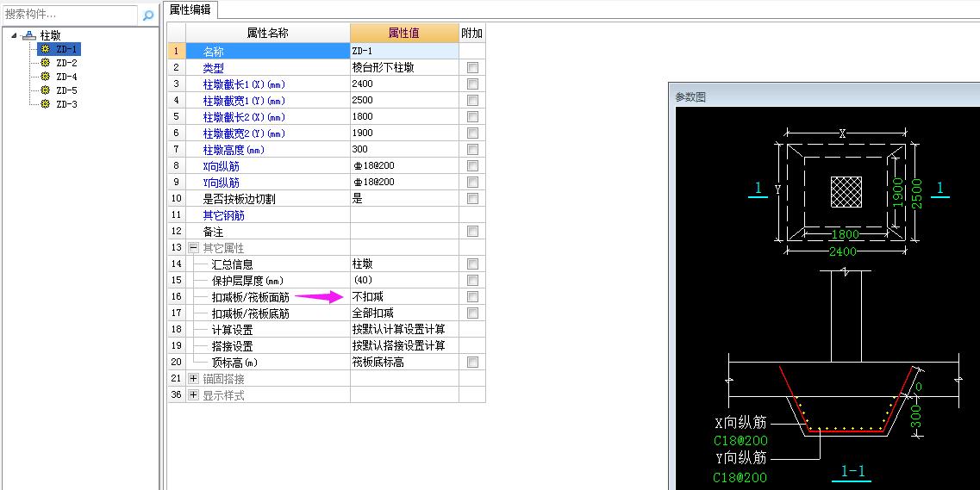Click the 其它钢筋 property label
Screen dimensions: 980x490
(224, 215)
